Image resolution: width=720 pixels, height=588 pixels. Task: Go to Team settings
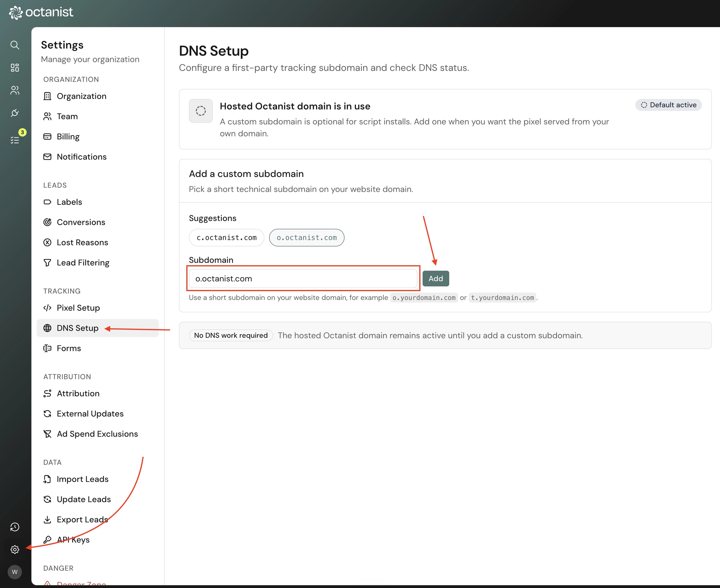click(98, 117)
